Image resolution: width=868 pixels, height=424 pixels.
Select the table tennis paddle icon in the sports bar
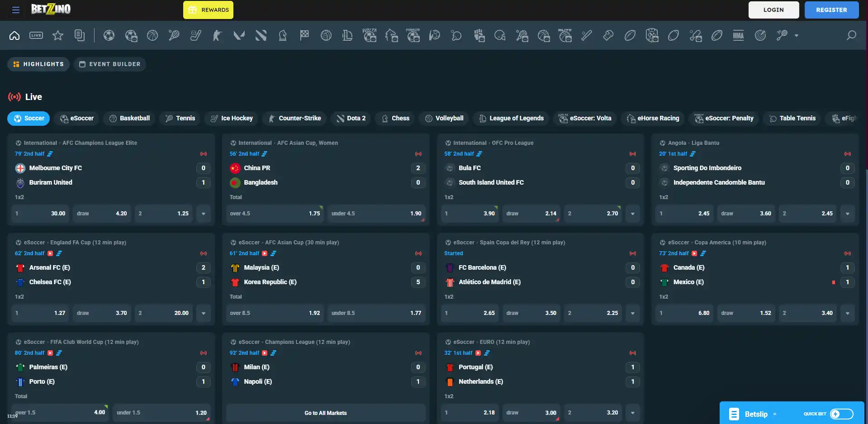456,35
